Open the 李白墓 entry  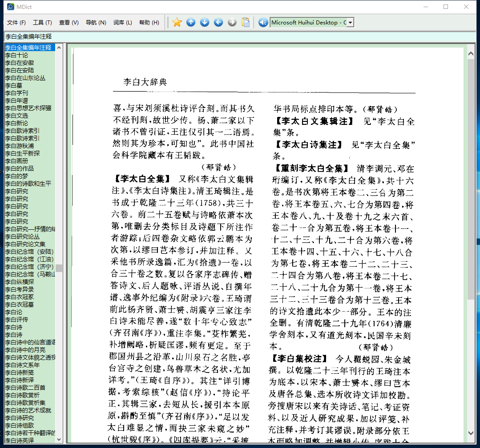coord(14,85)
